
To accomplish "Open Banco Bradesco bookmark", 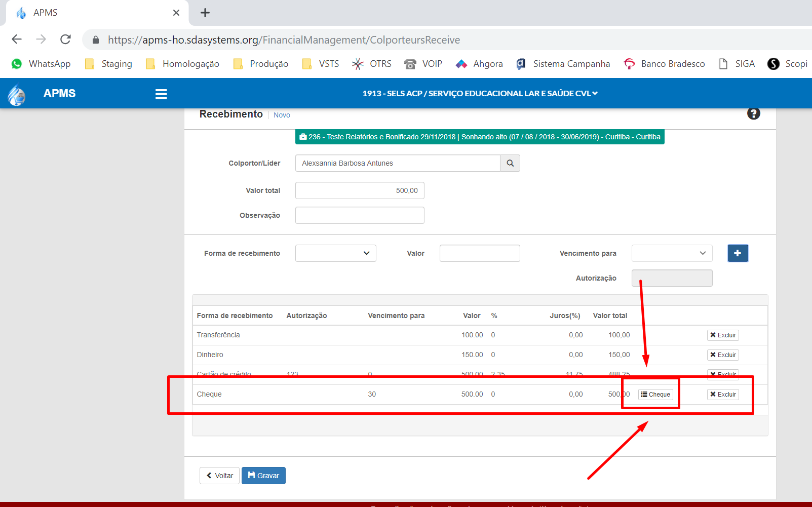I will click(664, 64).
